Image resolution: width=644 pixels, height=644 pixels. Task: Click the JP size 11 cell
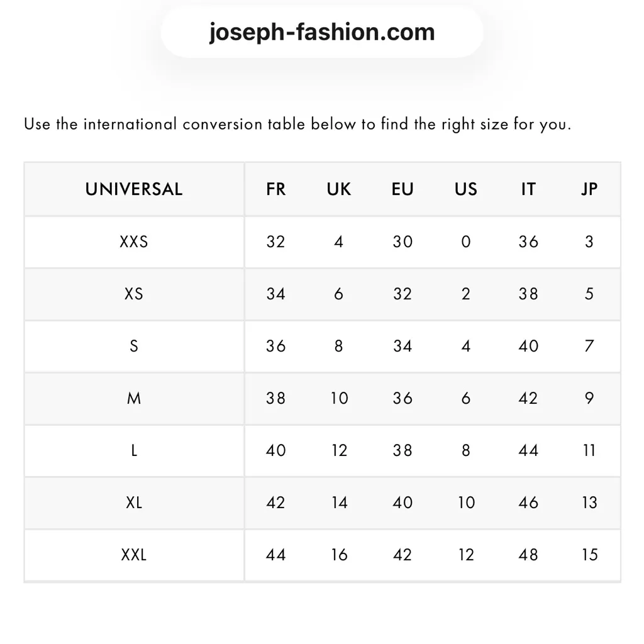click(x=589, y=450)
